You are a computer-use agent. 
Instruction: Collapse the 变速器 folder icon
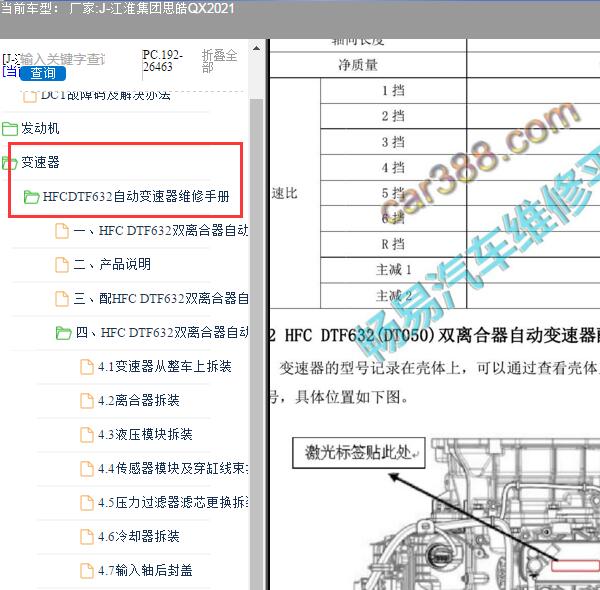pyautogui.click(x=9, y=163)
